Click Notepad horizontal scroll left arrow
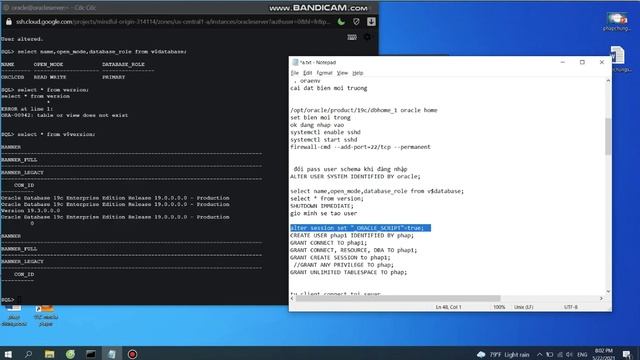 (292, 298)
